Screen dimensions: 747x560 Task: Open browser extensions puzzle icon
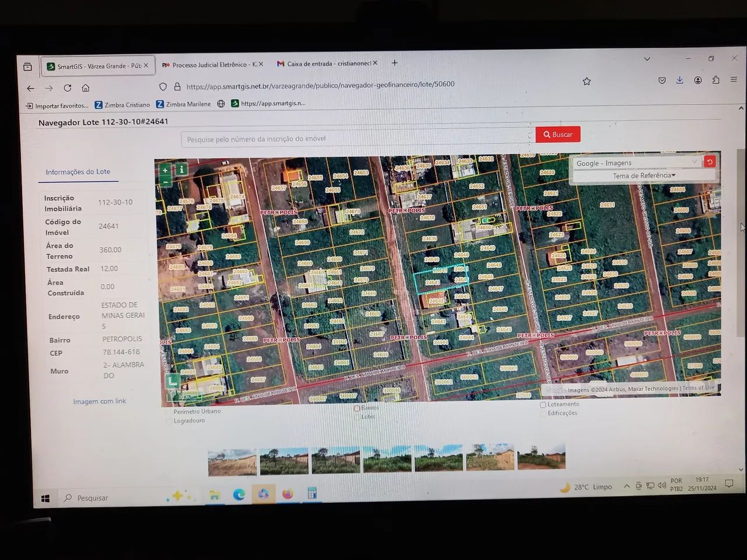(x=716, y=80)
